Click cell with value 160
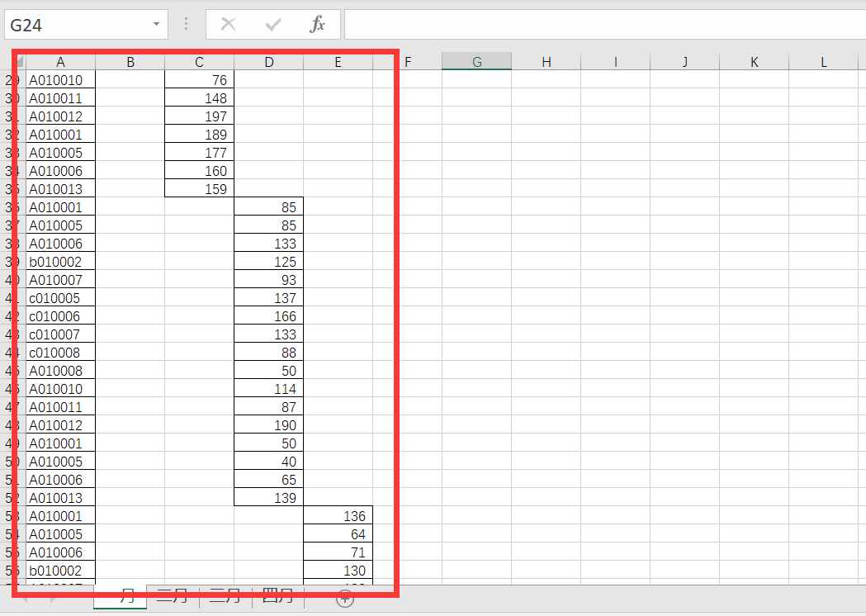This screenshot has width=866, height=616. [200, 171]
